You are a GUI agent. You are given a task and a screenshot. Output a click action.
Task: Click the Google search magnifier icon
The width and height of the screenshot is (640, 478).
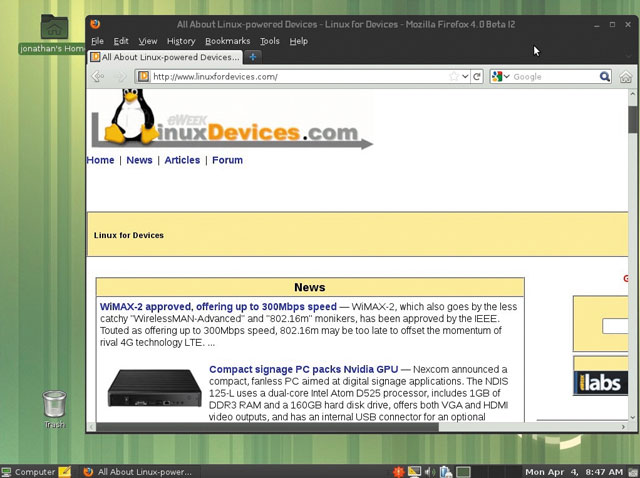(x=604, y=76)
